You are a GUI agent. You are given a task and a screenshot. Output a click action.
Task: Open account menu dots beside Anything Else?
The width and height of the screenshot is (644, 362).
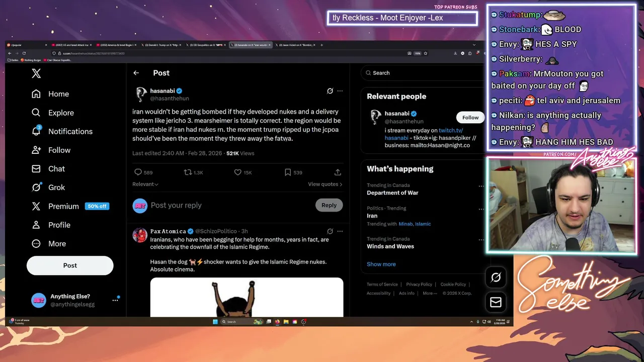point(115,300)
